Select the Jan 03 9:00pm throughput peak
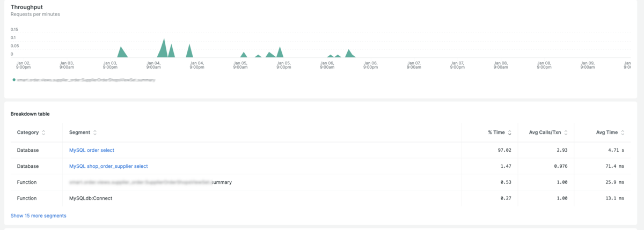 point(122,53)
